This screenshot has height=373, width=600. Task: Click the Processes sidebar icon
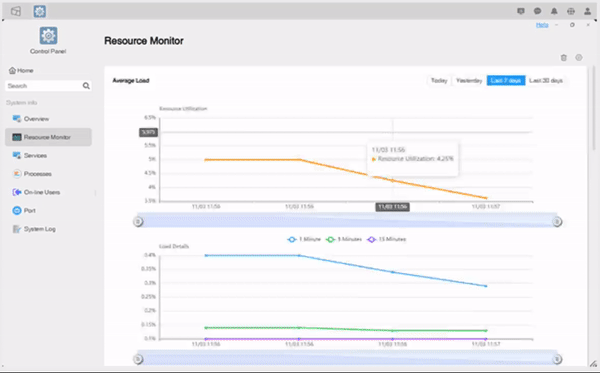point(16,174)
